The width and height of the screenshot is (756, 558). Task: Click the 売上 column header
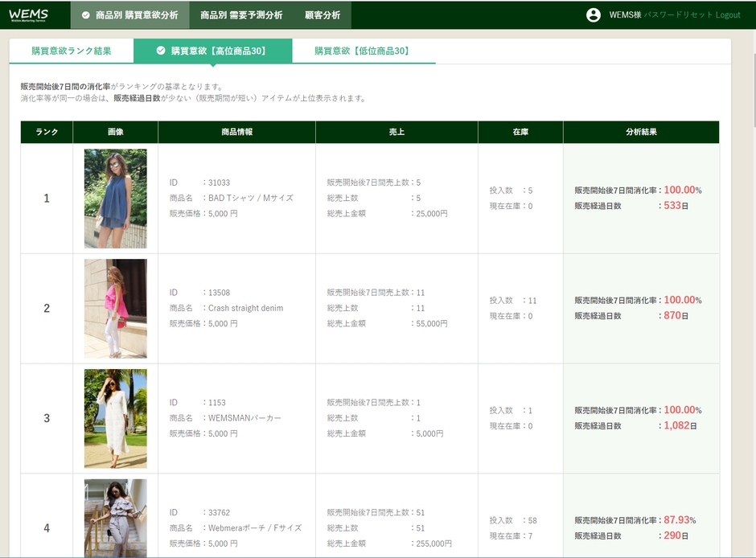(x=396, y=132)
